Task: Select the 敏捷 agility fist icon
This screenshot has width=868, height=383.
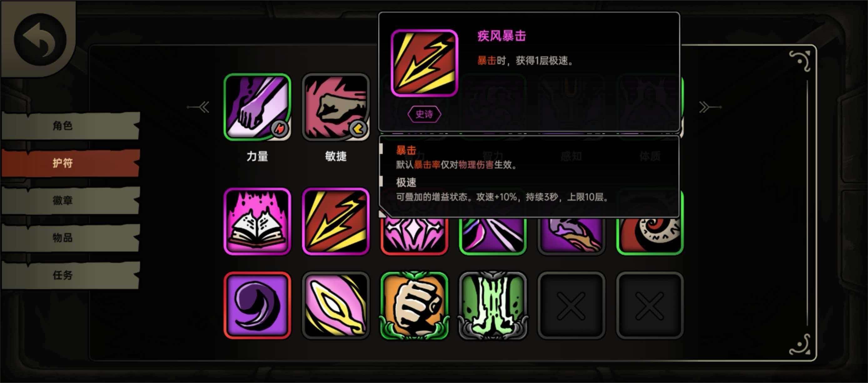Action: point(336,107)
